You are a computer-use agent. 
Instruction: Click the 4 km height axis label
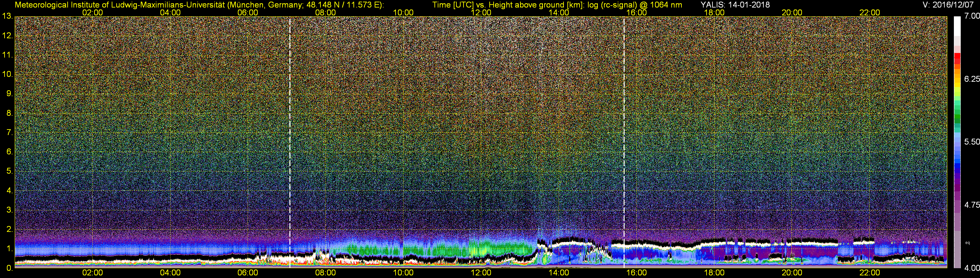pos(9,190)
